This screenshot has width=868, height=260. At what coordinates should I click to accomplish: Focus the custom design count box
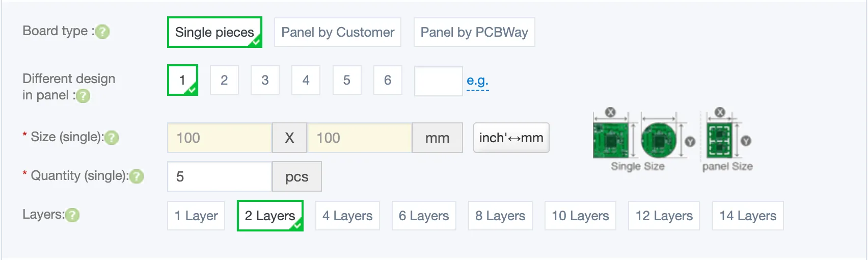coord(439,81)
